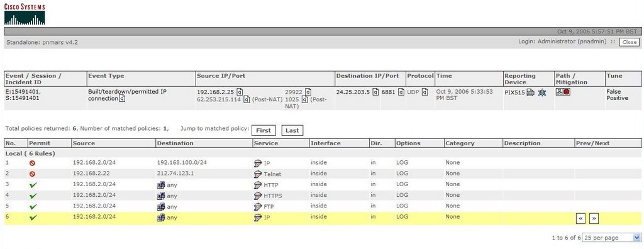Click query icon beside source IP 192.168.2.25
Image resolution: width=644 pixels, height=249 pixels.
(x=240, y=92)
